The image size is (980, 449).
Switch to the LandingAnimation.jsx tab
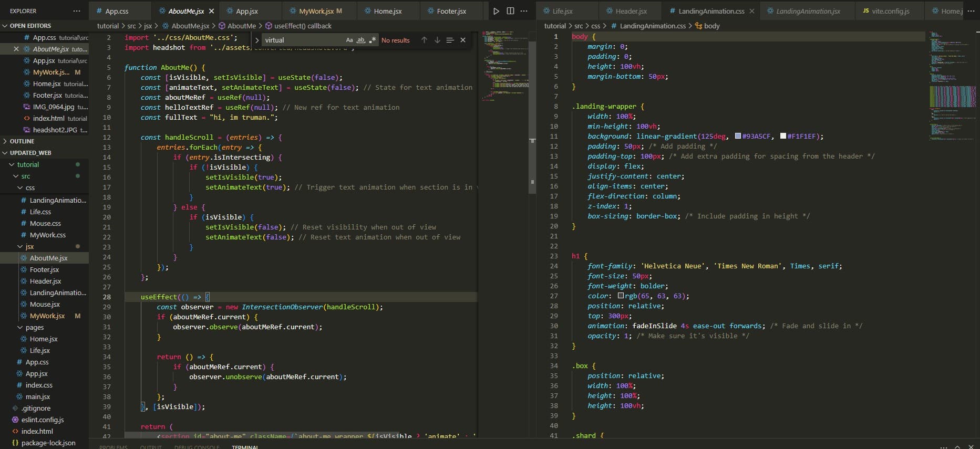[x=808, y=11]
